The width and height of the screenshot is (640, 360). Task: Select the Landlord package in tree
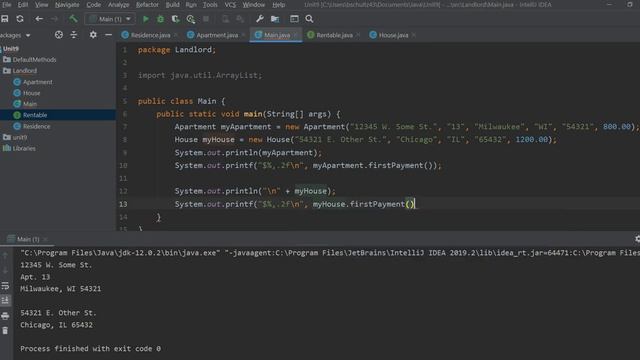coord(20,71)
